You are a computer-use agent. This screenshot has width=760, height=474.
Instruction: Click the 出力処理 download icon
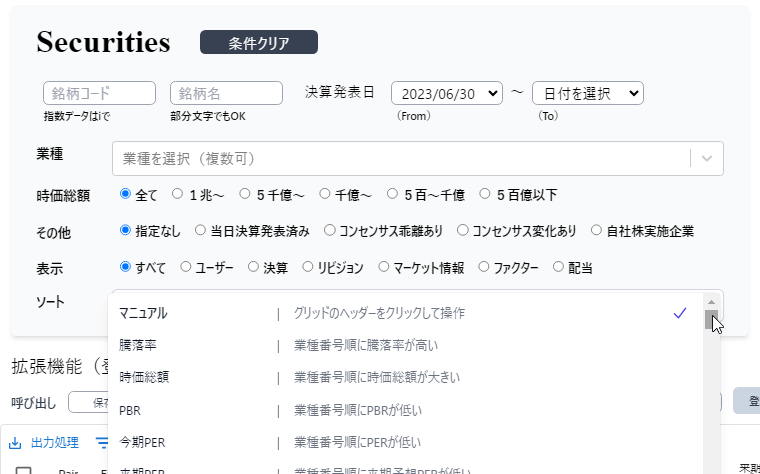coord(15,442)
